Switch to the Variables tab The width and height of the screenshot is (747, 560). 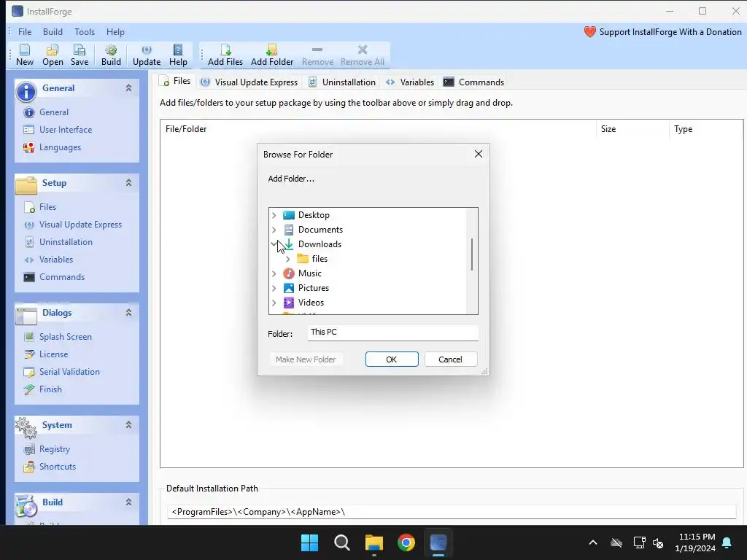(x=410, y=82)
